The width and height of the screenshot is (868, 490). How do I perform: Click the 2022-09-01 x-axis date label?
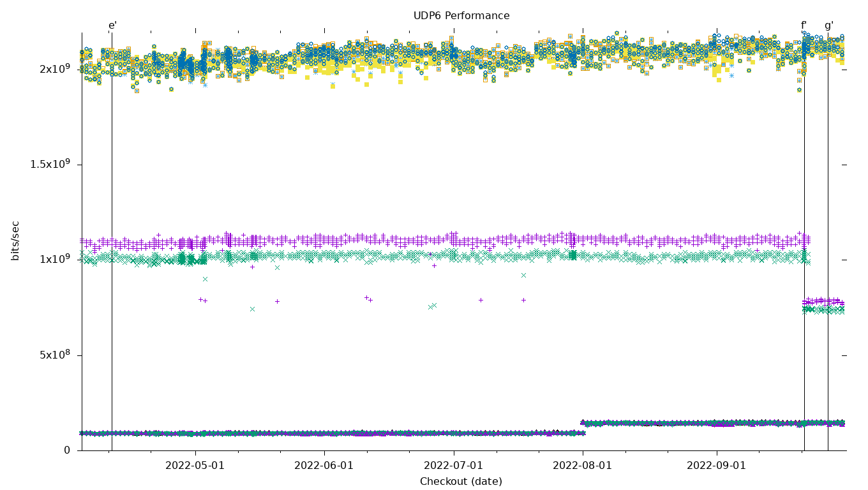click(716, 466)
